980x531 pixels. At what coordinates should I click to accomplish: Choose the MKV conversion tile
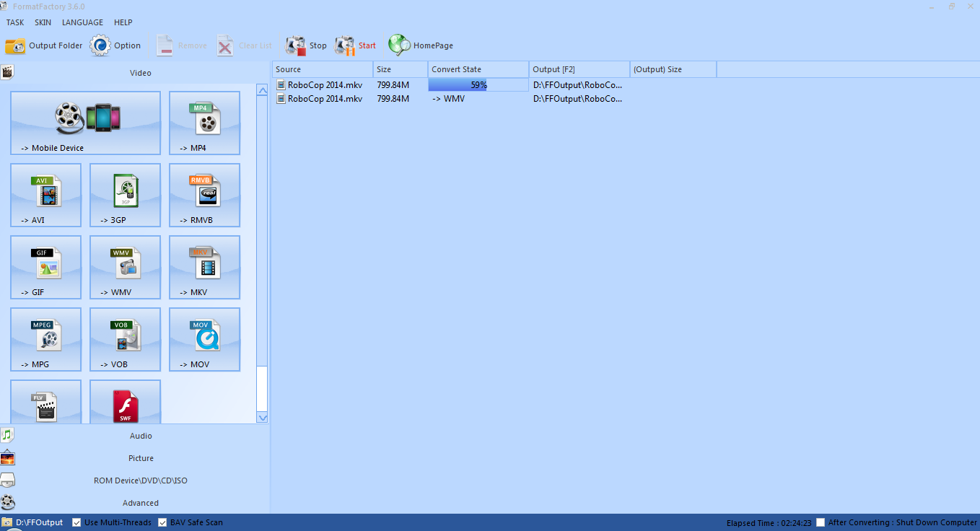tap(204, 267)
